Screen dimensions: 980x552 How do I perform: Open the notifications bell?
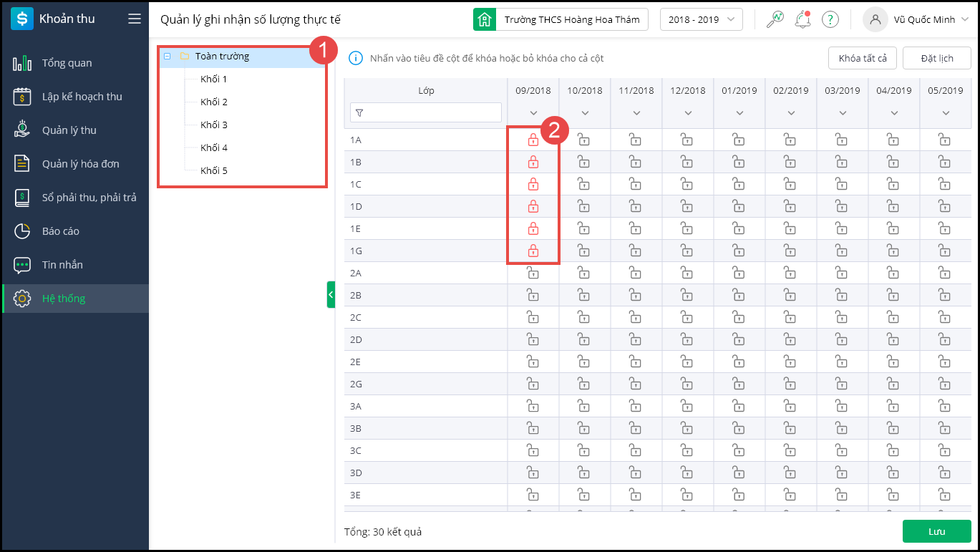(x=802, y=19)
